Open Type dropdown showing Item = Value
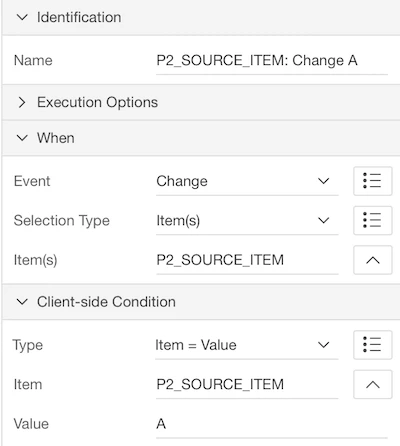Screen dimensions: 400x446 247,345
